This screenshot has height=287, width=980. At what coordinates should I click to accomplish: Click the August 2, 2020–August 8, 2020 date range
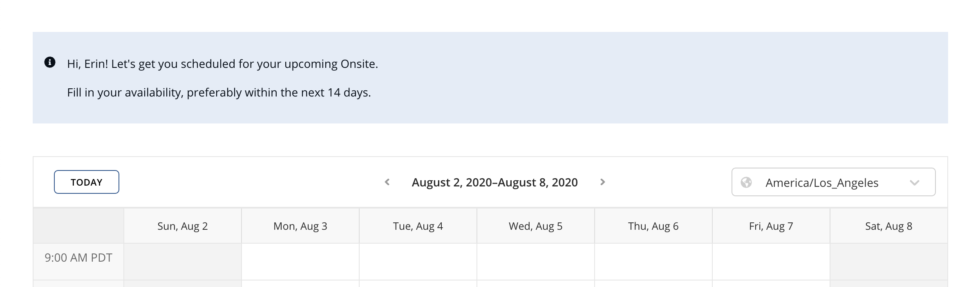pyautogui.click(x=494, y=182)
